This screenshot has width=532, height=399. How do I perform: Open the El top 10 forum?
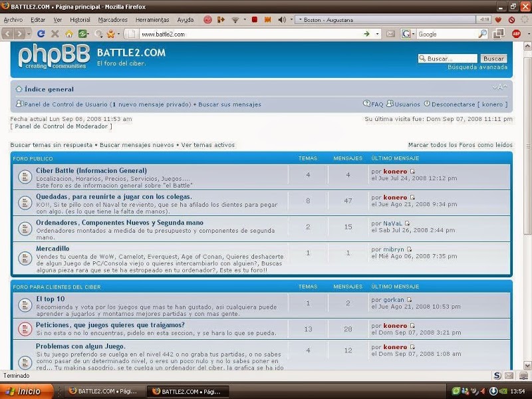coord(51,299)
